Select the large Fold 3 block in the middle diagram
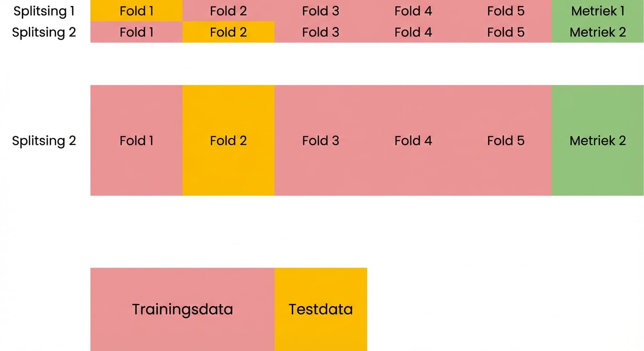 coord(321,140)
